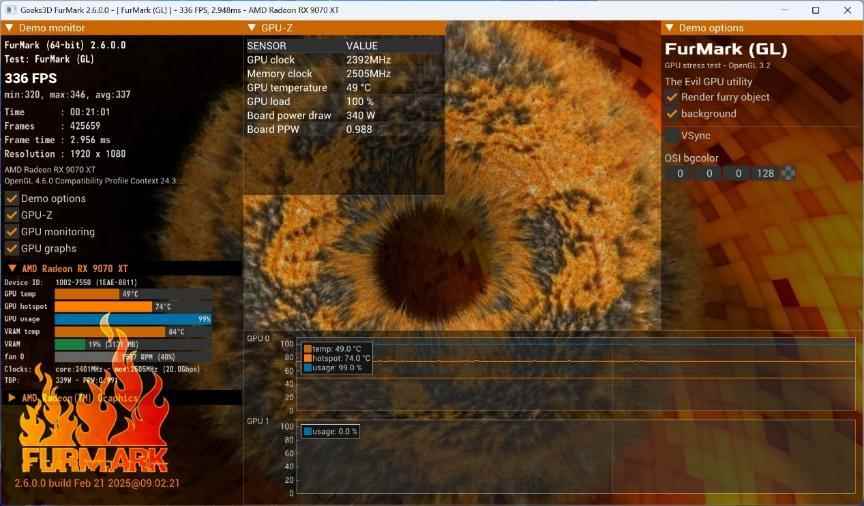Click the Memory clock 2505MHz value
864x506 pixels.
(368, 74)
